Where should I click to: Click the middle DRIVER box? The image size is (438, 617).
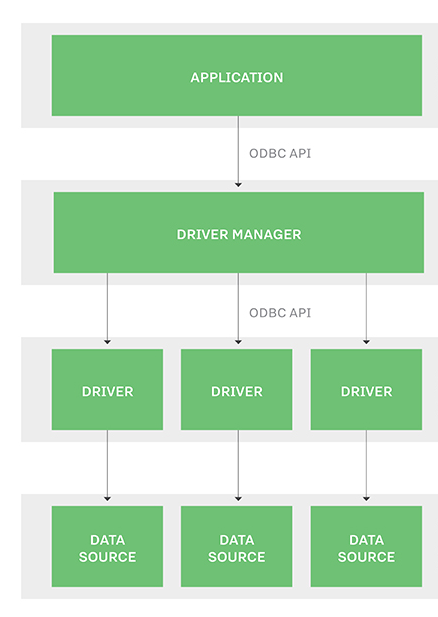237,390
